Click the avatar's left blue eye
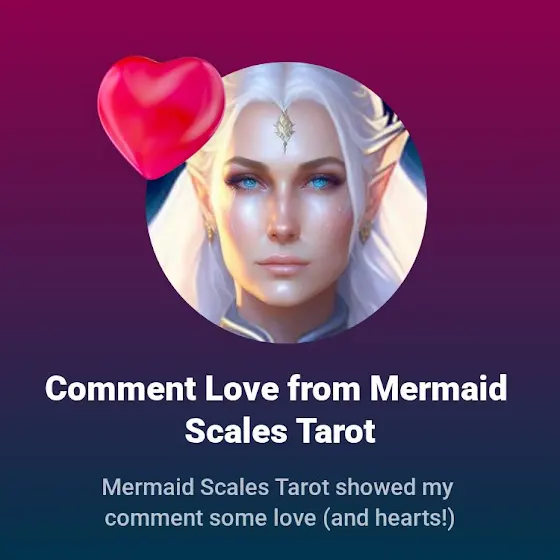 tap(249, 183)
